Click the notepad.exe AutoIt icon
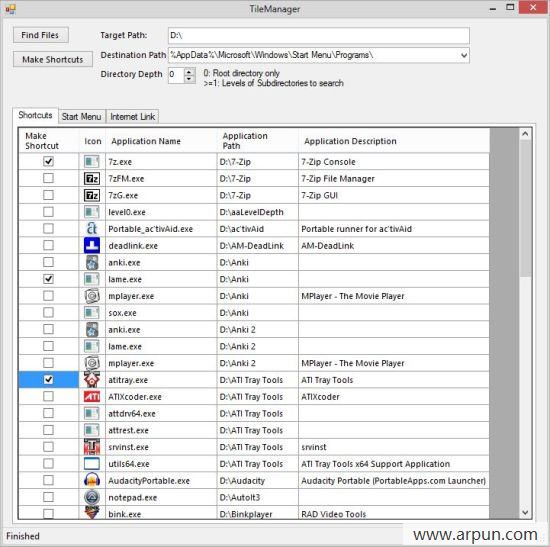Screen dimensions: 550x547 (x=92, y=497)
